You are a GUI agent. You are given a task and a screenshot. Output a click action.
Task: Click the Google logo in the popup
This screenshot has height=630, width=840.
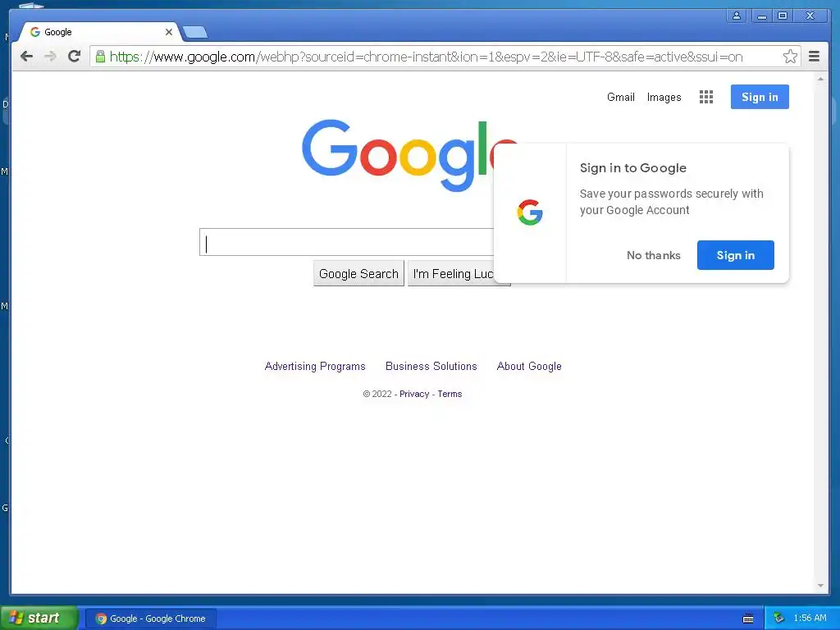(x=530, y=212)
